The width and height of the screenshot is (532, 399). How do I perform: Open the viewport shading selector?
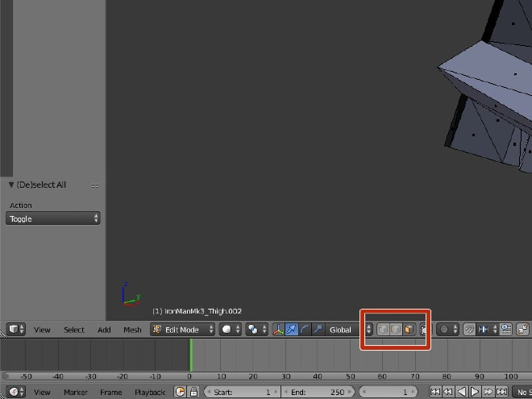(230, 330)
